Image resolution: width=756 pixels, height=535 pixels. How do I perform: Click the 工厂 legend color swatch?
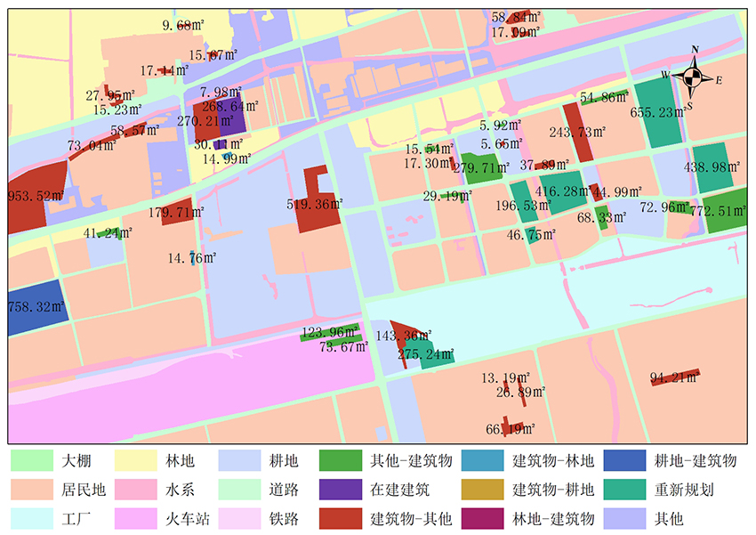click(30, 518)
